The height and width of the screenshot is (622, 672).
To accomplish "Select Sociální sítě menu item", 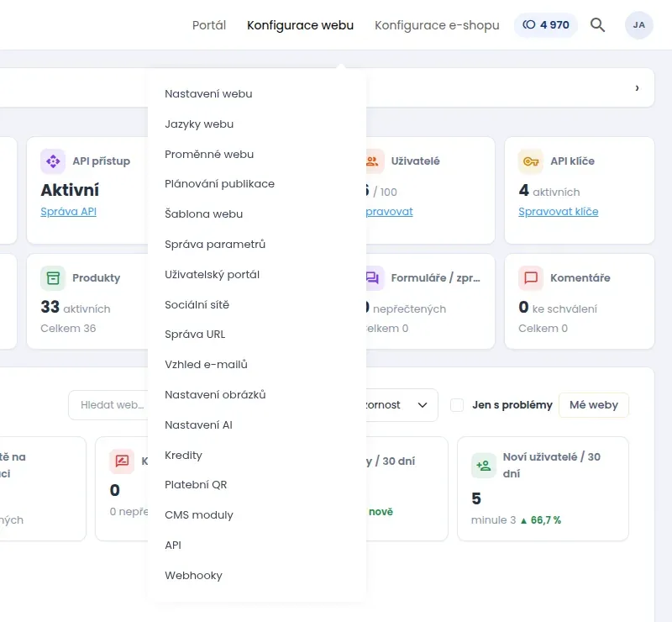I will click(197, 304).
